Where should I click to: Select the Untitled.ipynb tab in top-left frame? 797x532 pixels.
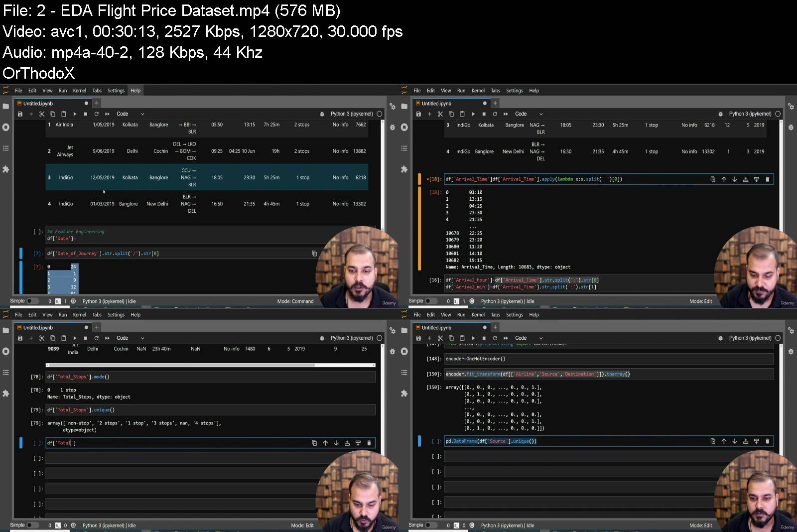52,104
